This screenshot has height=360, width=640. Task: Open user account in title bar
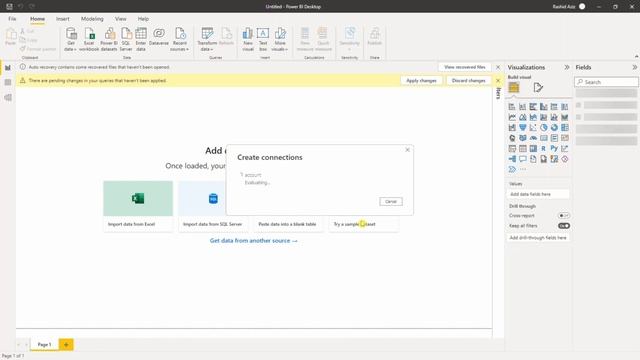coord(569,7)
